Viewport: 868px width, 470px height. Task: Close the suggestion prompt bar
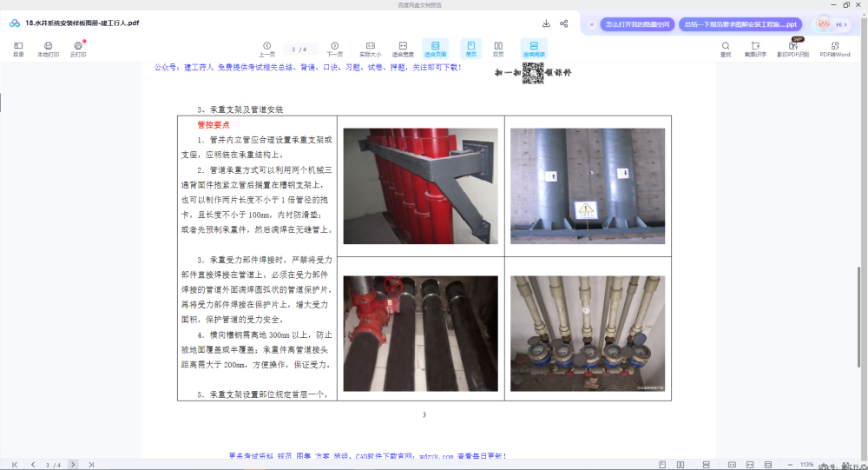coord(592,24)
